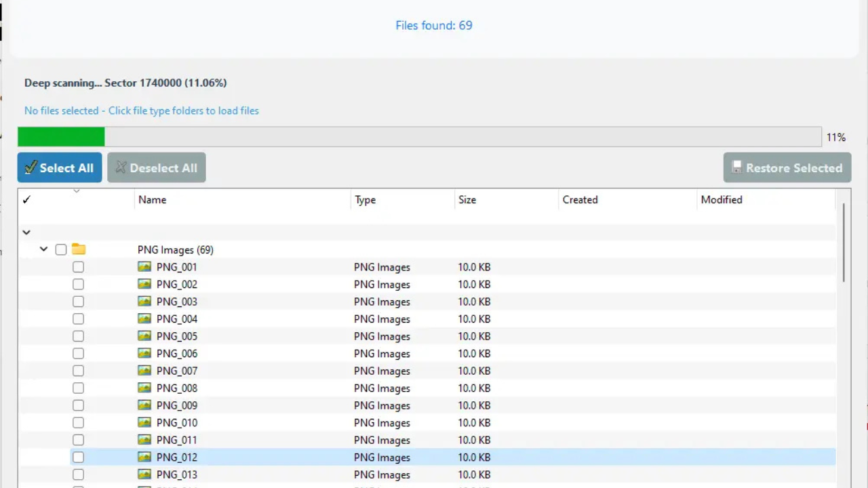
Task: Collapse the PNG Images folder group
Action: pos(43,249)
